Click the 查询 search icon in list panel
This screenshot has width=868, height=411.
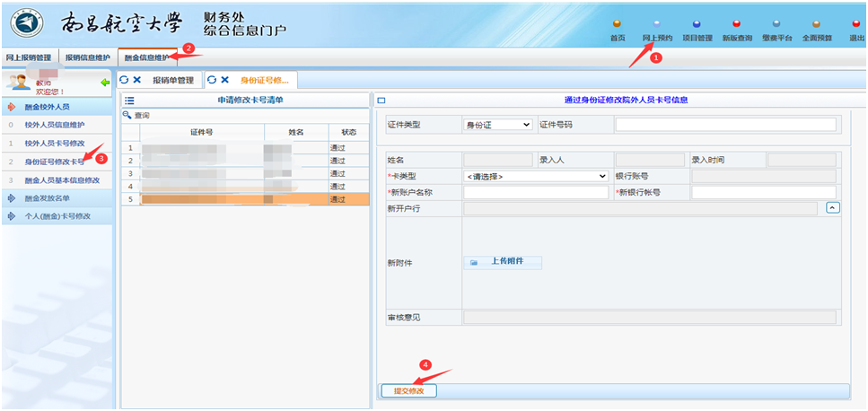127,116
